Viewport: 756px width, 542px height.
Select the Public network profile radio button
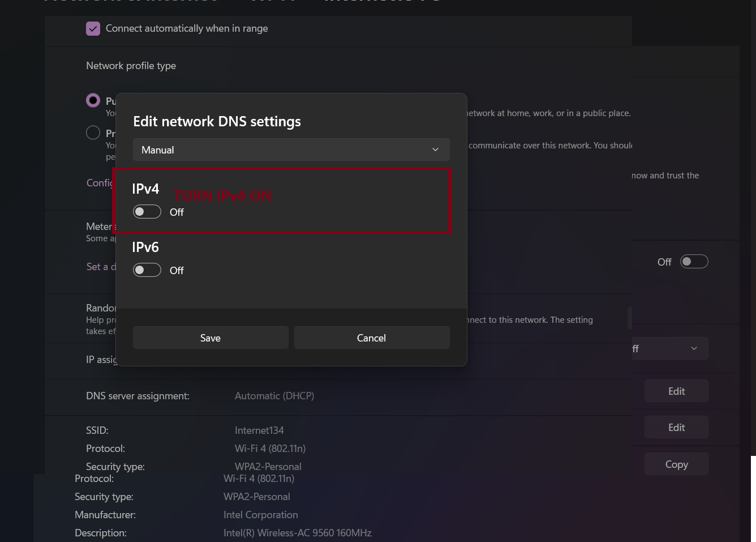pyautogui.click(x=93, y=100)
